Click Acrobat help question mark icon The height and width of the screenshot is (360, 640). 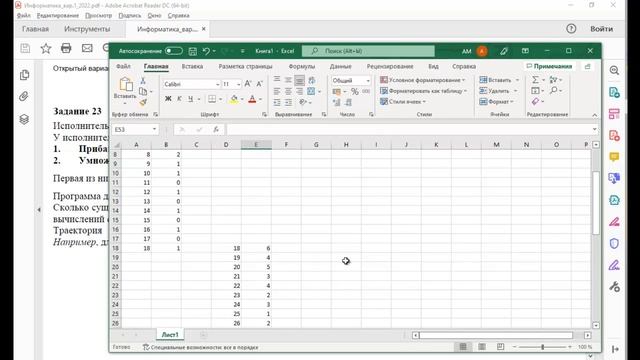[x=571, y=29]
